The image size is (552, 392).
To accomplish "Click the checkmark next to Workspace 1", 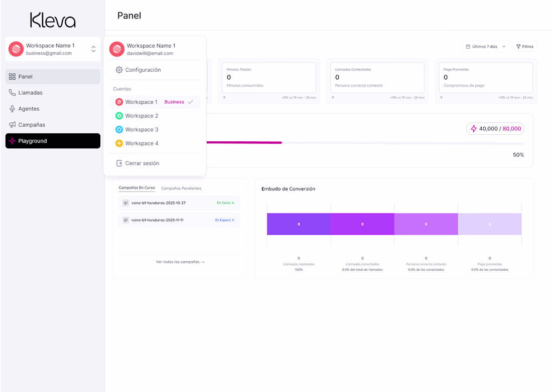I will 191,102.
